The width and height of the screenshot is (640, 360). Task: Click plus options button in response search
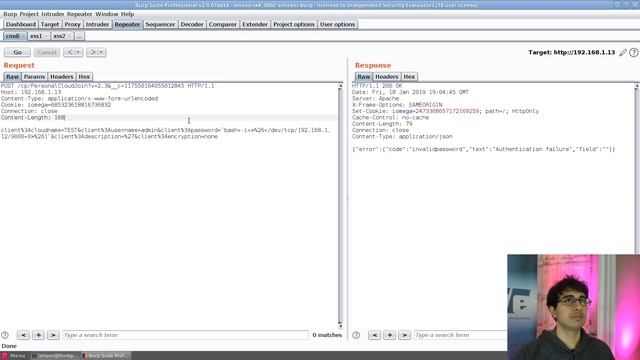[x=389, y=335]
